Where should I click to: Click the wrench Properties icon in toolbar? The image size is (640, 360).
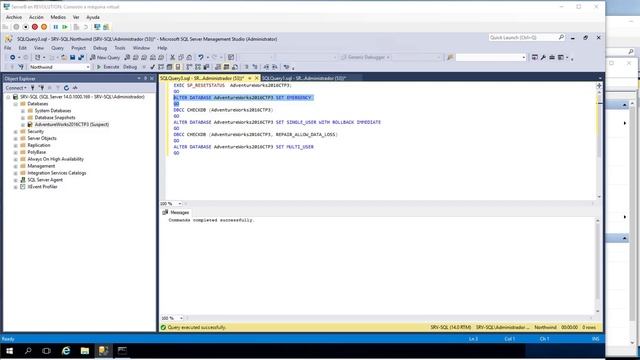[x=543, y=58]
